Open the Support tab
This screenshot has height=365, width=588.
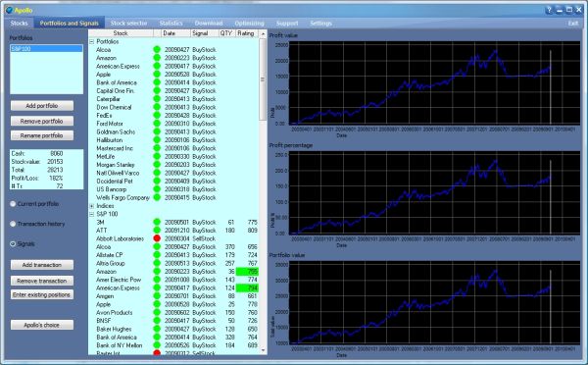[x=287, y=24]
